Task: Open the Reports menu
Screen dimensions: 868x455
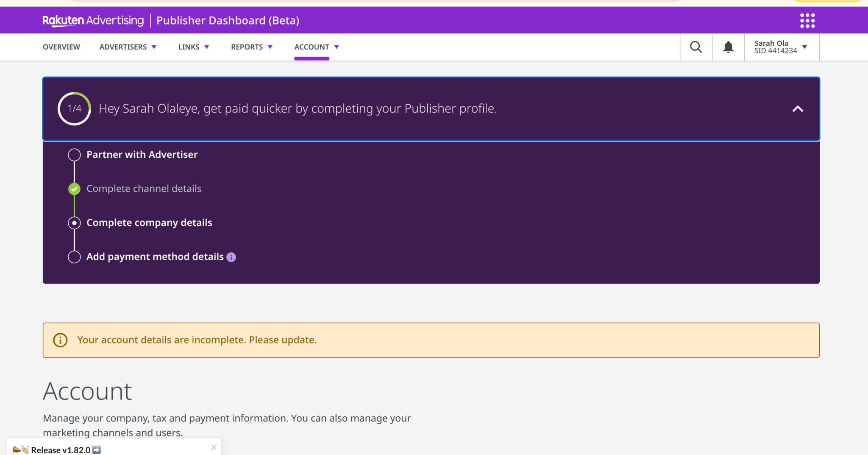Action: point(251,47)
